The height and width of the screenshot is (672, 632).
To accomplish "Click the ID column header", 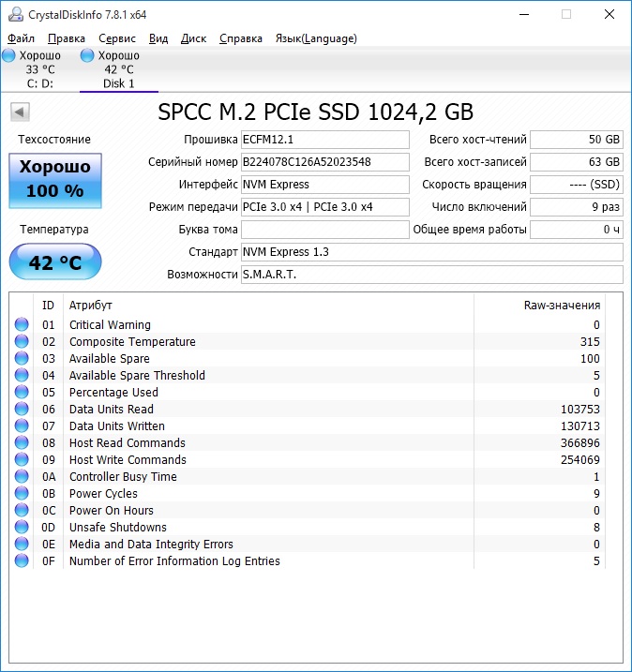I will click(x=48, y=306).
